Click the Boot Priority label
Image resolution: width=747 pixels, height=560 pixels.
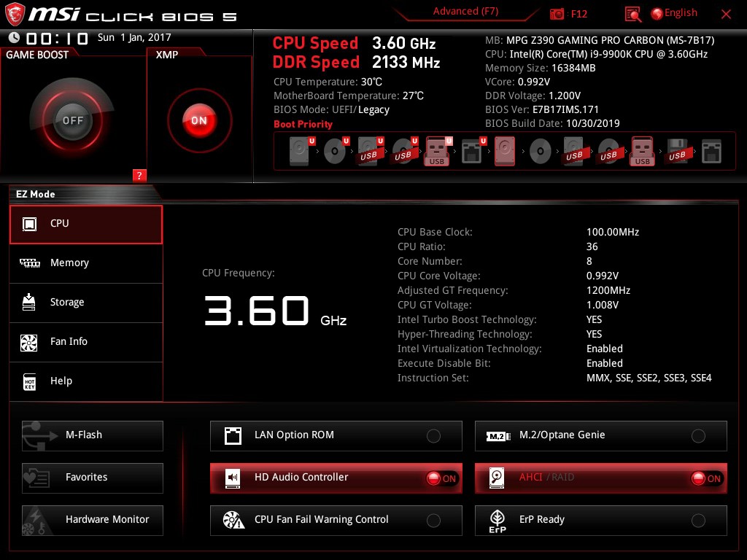(x=303, y=124)
